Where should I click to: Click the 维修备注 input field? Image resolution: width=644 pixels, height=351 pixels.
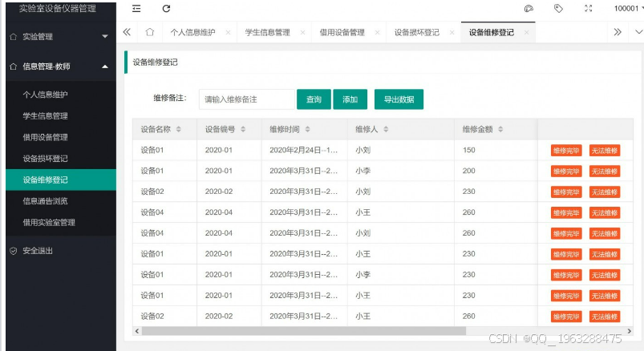[246, 99]
